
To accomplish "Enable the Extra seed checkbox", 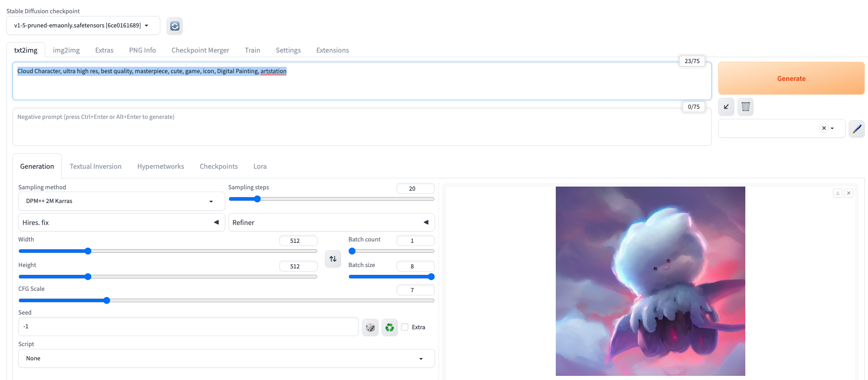I will pos(405,327).
